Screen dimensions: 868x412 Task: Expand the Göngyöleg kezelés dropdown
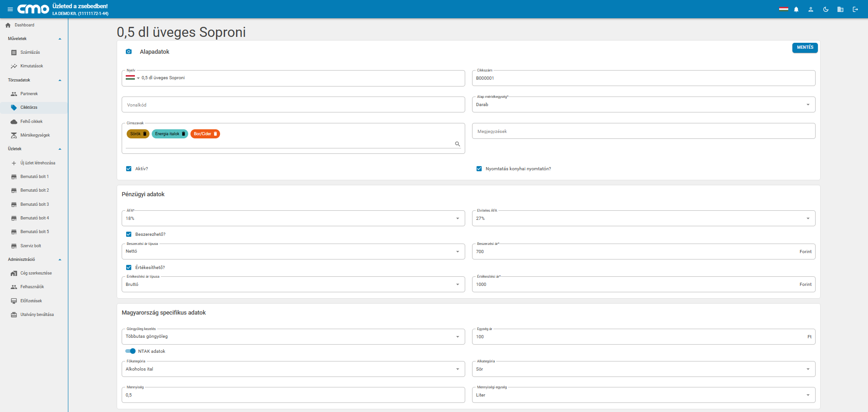(x=293, y=336)
